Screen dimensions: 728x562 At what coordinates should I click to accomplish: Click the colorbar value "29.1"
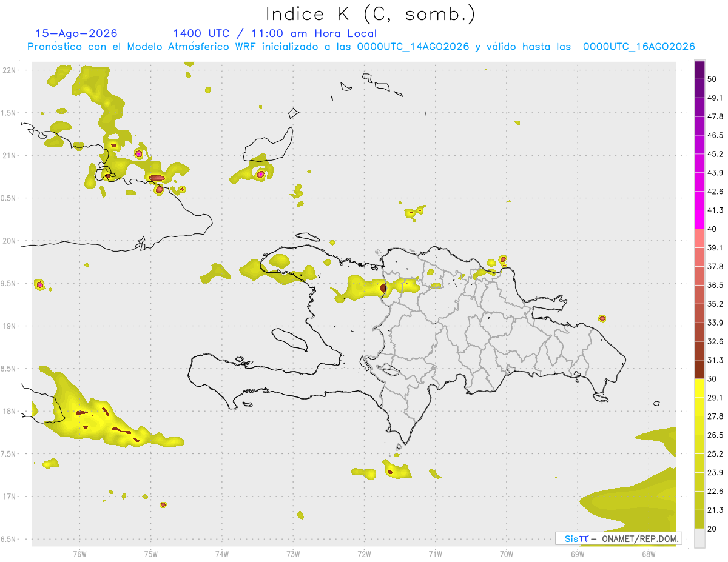tap(716, 398)
